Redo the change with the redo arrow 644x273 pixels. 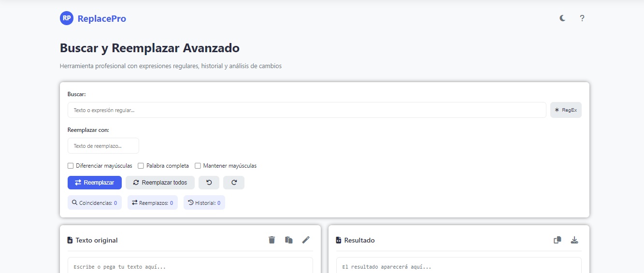point(234,183)
